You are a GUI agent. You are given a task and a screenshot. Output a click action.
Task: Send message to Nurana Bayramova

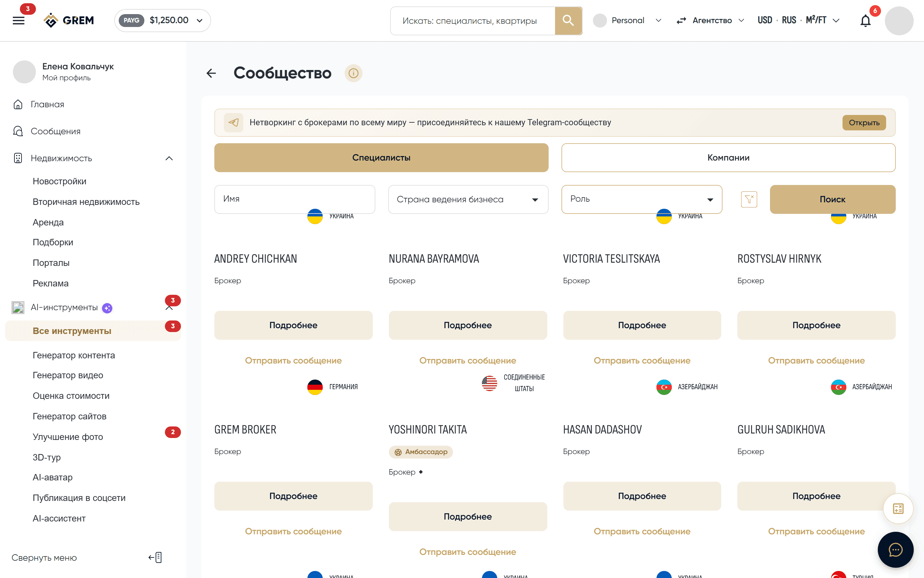[467, 361]
